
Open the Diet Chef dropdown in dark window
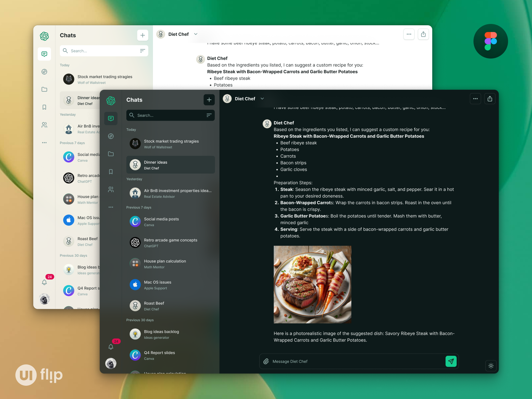point(262,98)
